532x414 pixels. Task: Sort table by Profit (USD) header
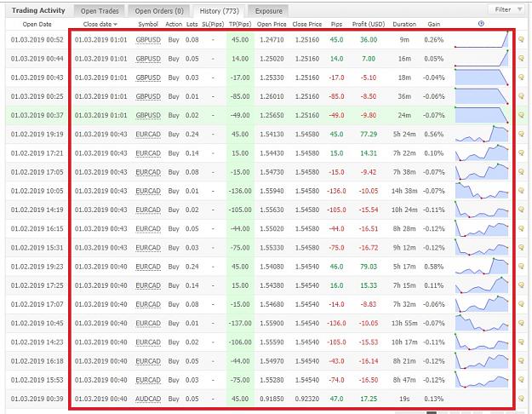click(369, 24)
